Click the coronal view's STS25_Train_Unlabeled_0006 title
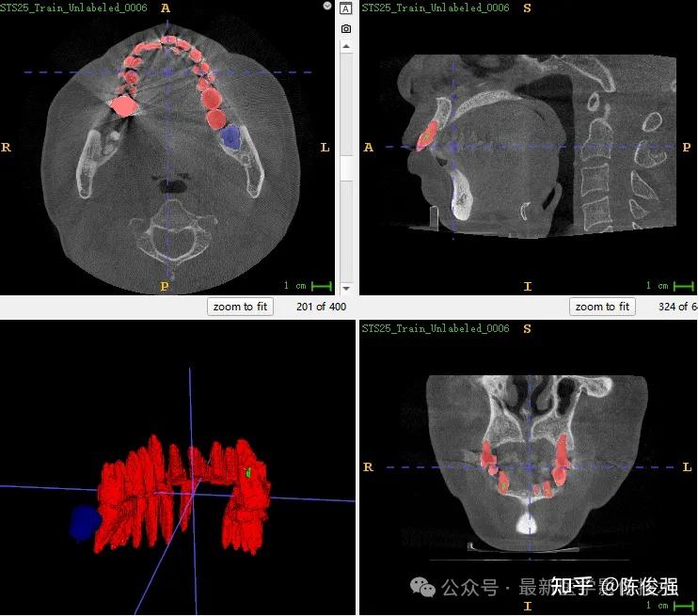This screenshot has height=616, width=698. (436, 328)
